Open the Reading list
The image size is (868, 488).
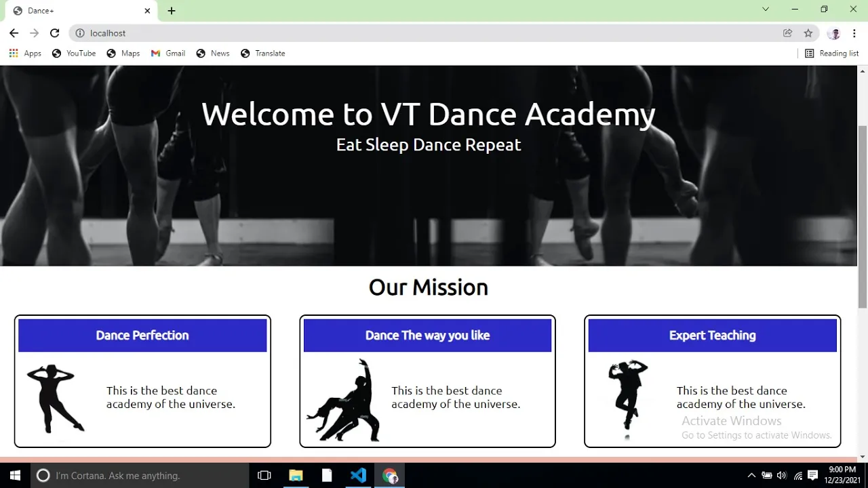(832, 54)
